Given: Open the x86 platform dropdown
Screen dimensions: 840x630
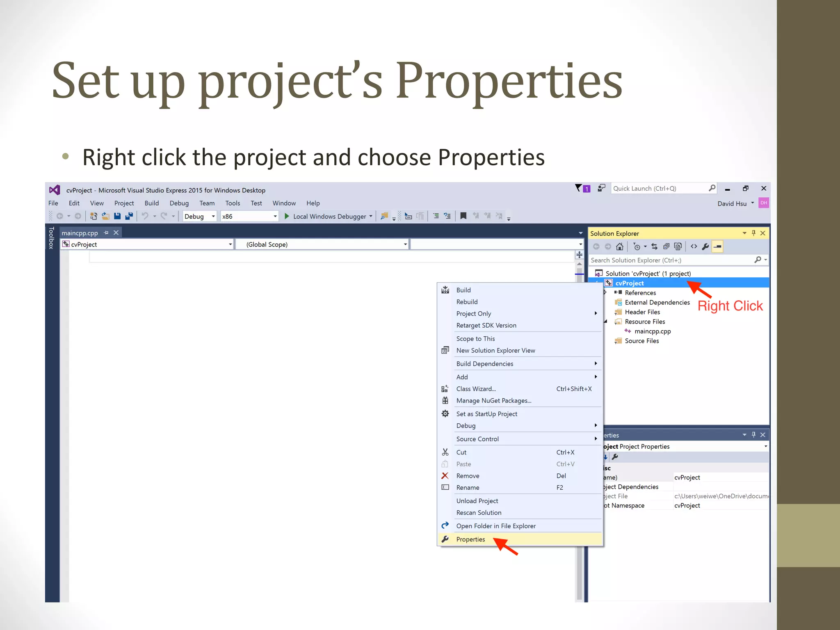Looking at the screenshot, I should 275,216.
